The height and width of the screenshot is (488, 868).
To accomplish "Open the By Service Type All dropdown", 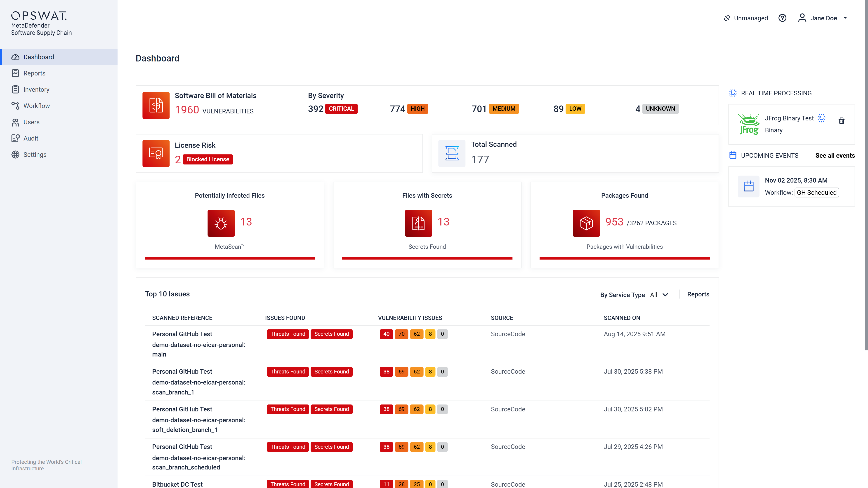I will (x=659, y=295).
